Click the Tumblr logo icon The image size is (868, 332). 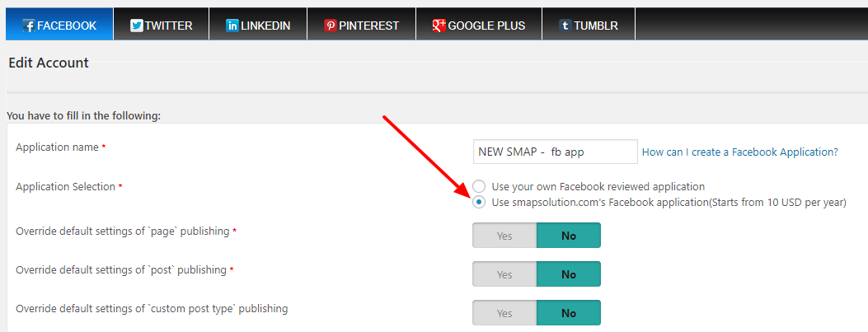coord(565,25)
